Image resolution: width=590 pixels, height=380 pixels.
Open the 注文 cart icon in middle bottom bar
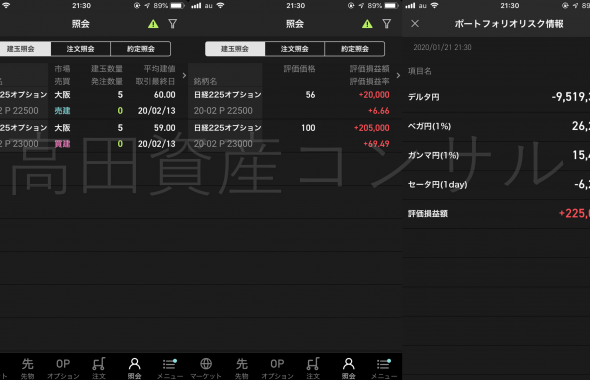tap(313, 368)
